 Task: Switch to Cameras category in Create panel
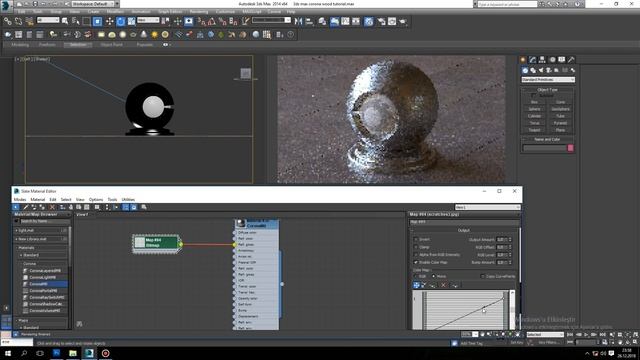[549, 70]
